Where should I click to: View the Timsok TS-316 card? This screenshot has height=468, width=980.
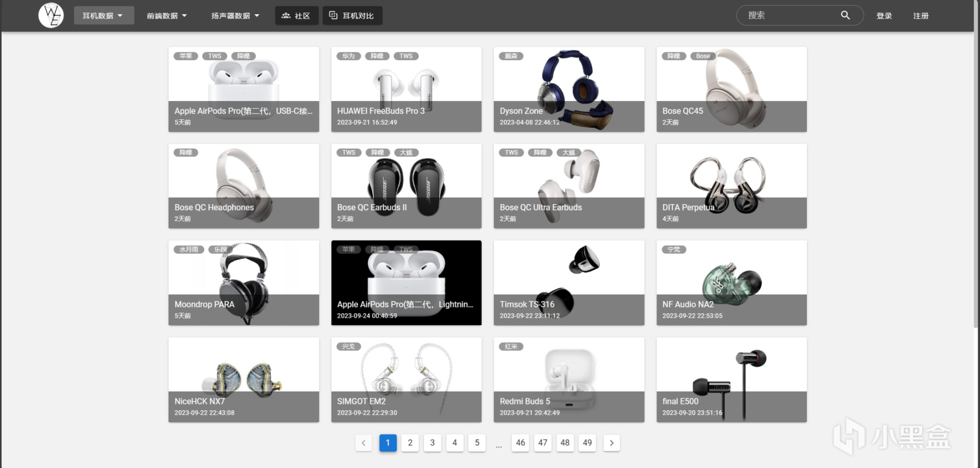click(x=569, y=283)
